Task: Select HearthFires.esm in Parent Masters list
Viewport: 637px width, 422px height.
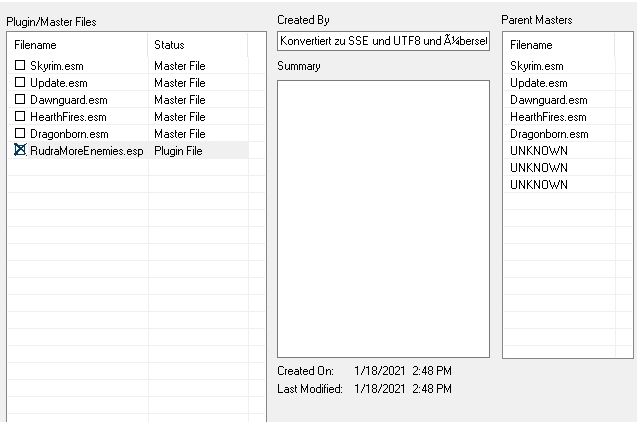Action: [x=548, y=117]
